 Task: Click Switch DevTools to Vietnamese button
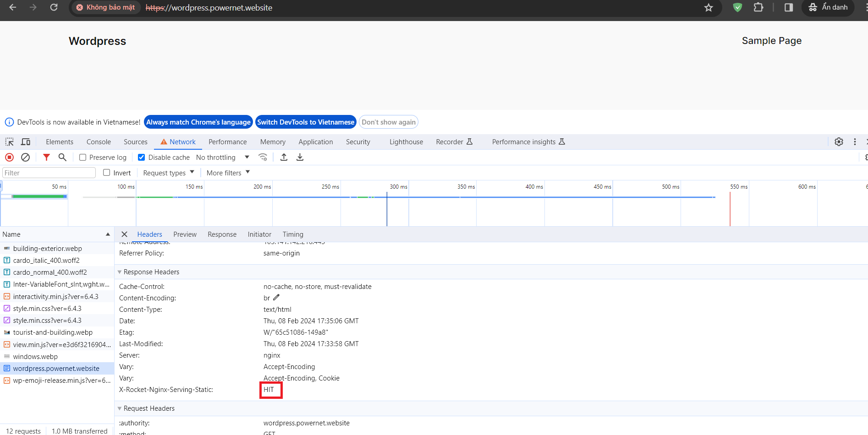tap(306, 122)
